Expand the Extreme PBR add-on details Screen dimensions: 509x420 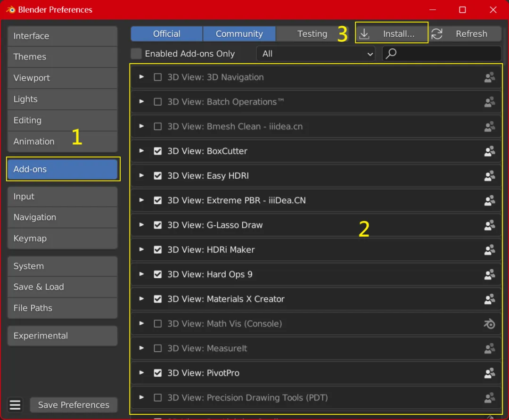point(141,200)
